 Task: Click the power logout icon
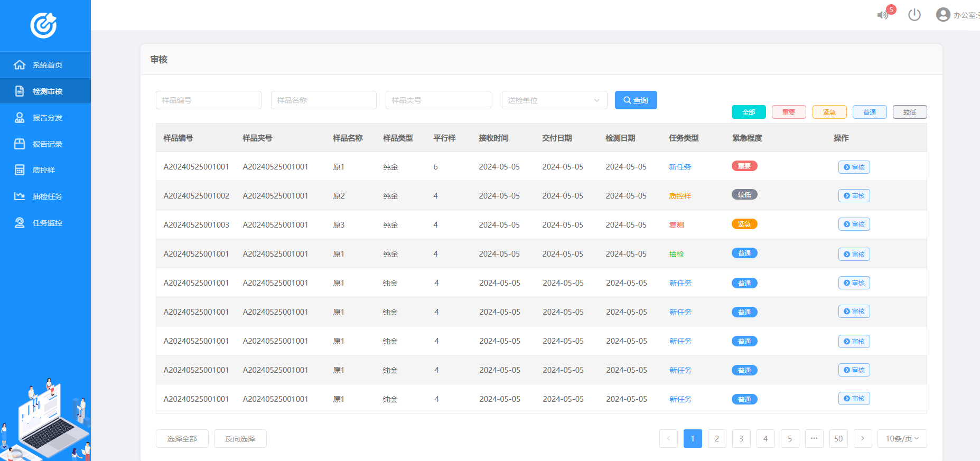point(914,15)
